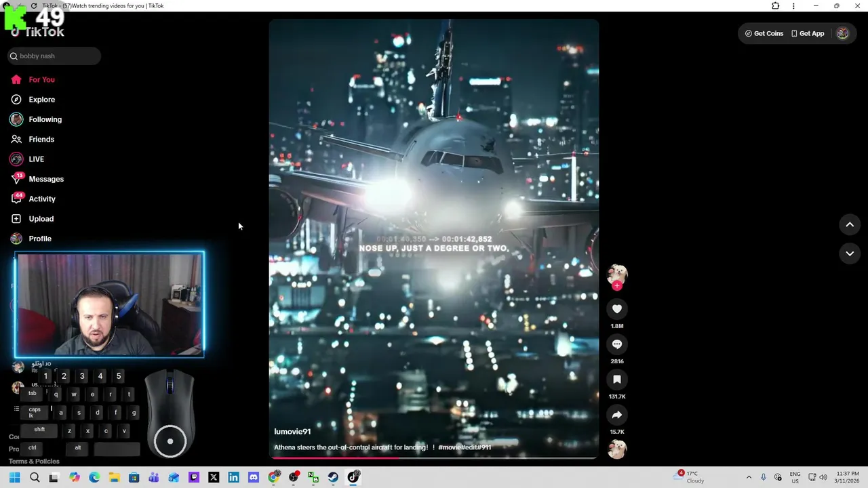Viewport: 868px width, 488px height.
Task: Open File Explorer from the taskbar
Action: point(114,478)
